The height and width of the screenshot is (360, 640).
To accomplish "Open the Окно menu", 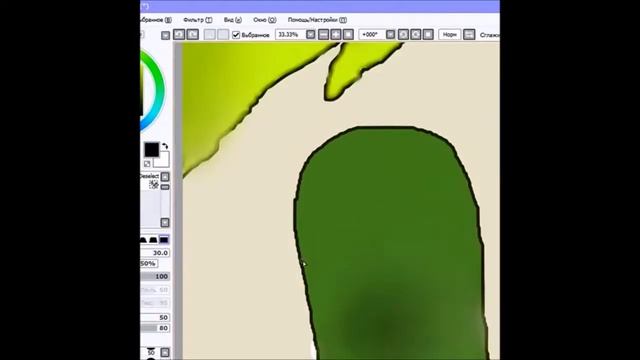I will [264, 20].
